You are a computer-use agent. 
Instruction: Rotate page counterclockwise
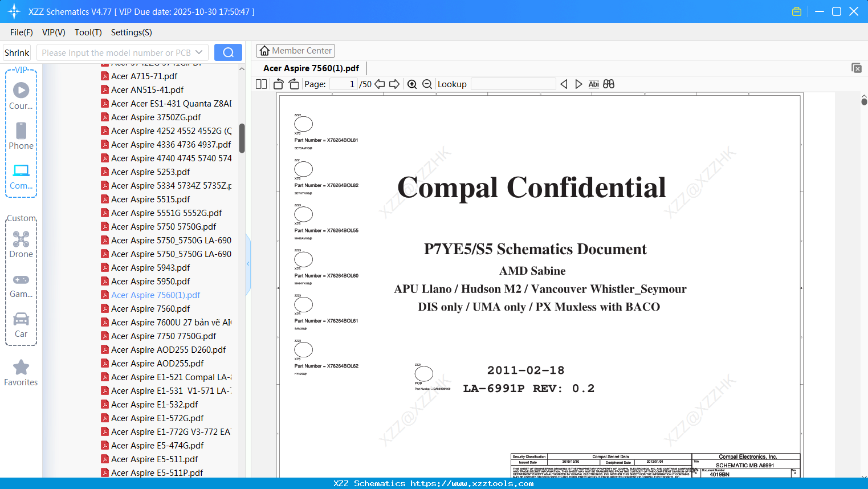[278, 84]
